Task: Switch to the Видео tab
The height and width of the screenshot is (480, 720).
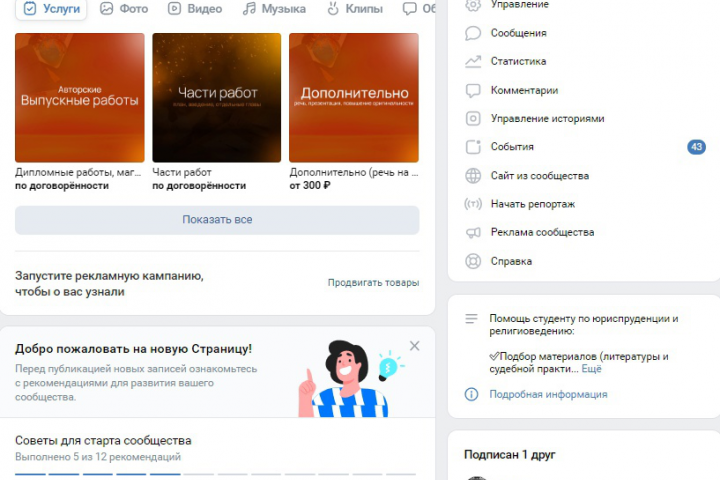Action: pyautogui.click(x=195, y=8)
